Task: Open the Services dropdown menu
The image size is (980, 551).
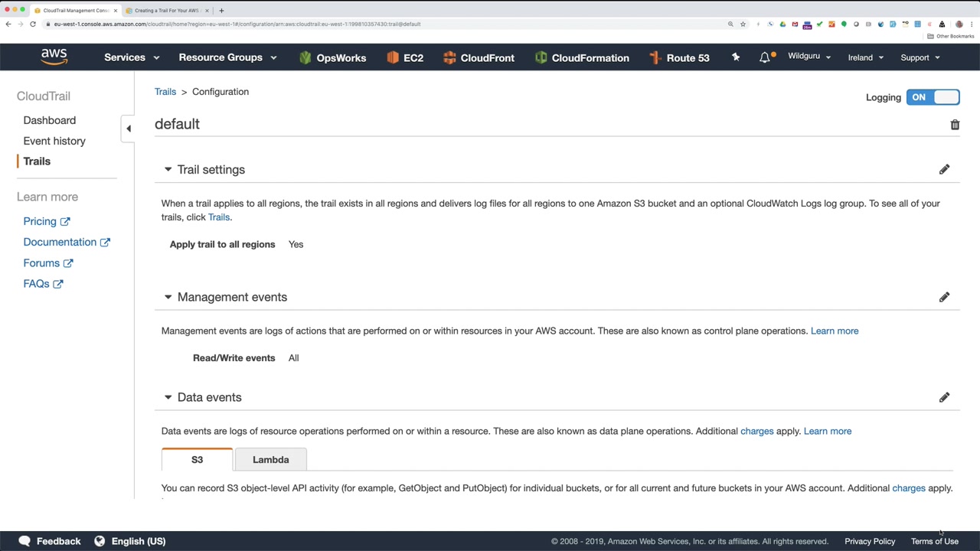Action: (132, 57)
